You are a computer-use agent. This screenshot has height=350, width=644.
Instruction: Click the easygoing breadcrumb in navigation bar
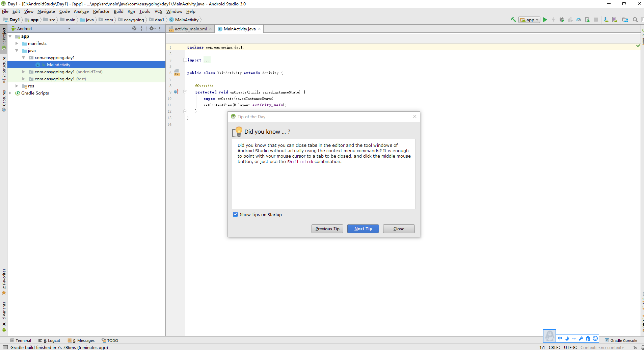(x=131, y=20)
